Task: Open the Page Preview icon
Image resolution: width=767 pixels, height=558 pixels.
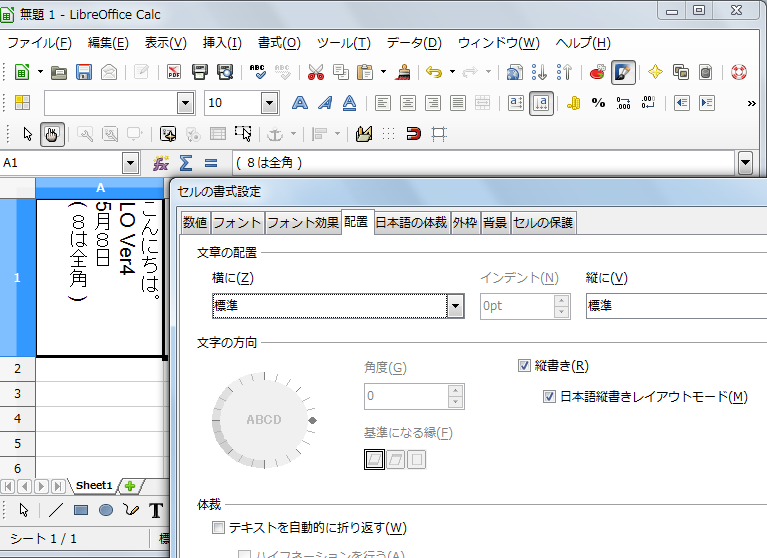Action: (x=225, y=72)
